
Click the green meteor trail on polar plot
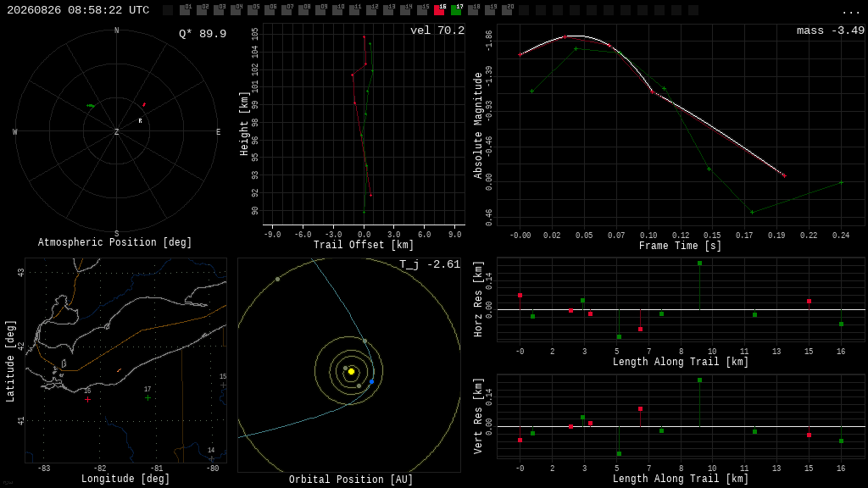tap(90, 105)
